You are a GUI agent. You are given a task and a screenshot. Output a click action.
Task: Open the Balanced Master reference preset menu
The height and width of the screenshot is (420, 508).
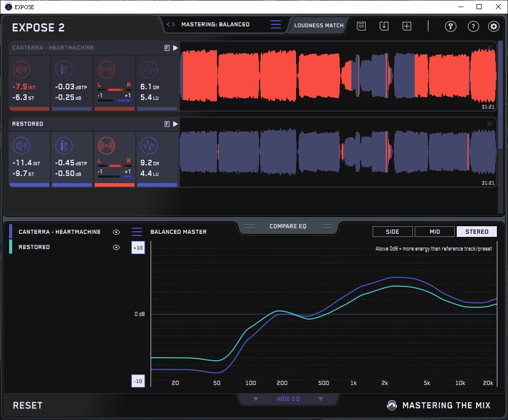point(137,232)
